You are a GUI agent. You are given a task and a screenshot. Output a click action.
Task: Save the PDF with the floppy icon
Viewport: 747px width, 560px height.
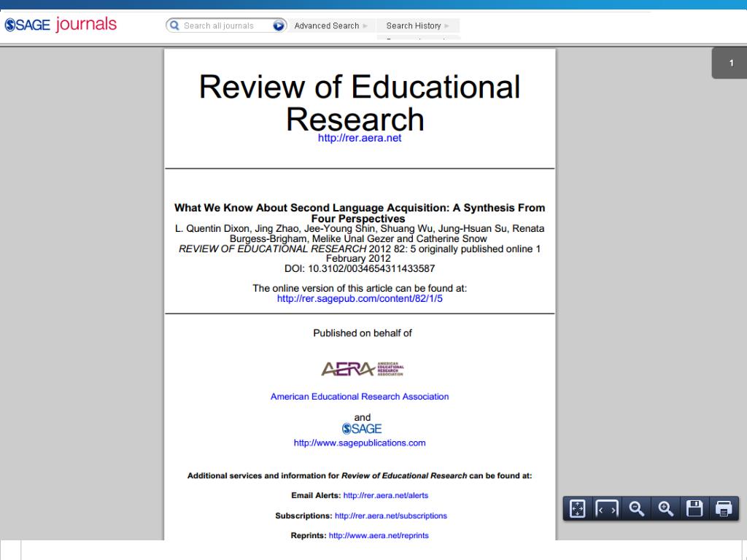pyautogui.click(x=694, y=508)
